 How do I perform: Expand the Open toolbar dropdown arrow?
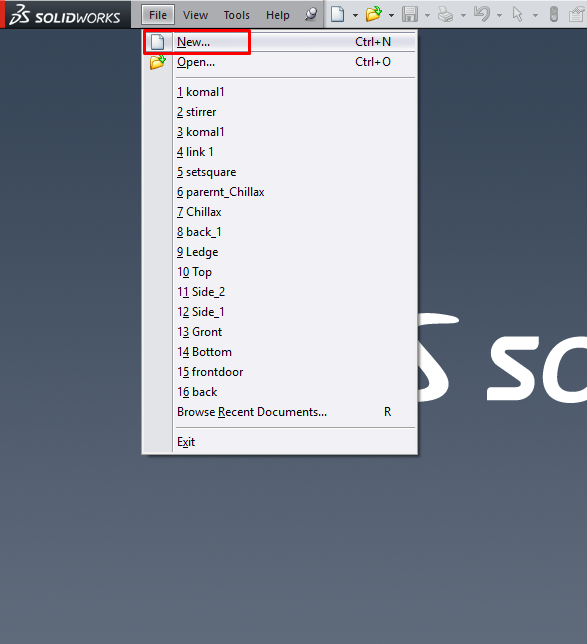pos(391,16)
